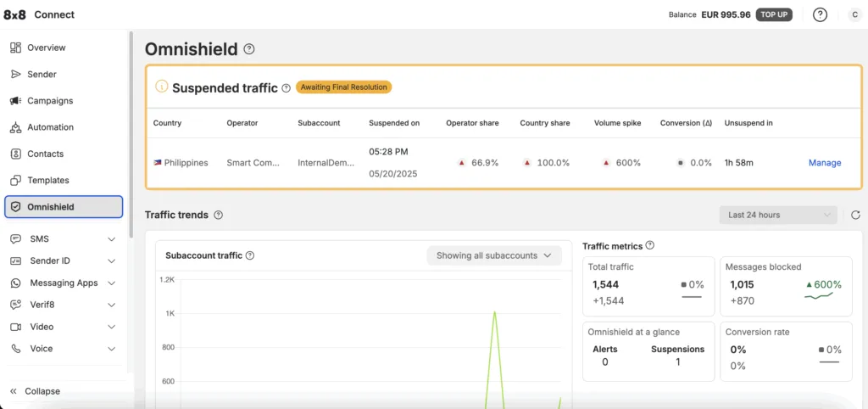
Task: Click the 66.9% operator share value
Action: pyautogui.click(x=485, y=163)
